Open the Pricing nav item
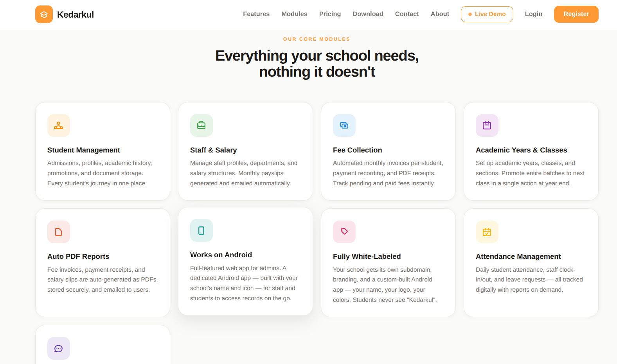617x364 pixels. tap(330, 14)
